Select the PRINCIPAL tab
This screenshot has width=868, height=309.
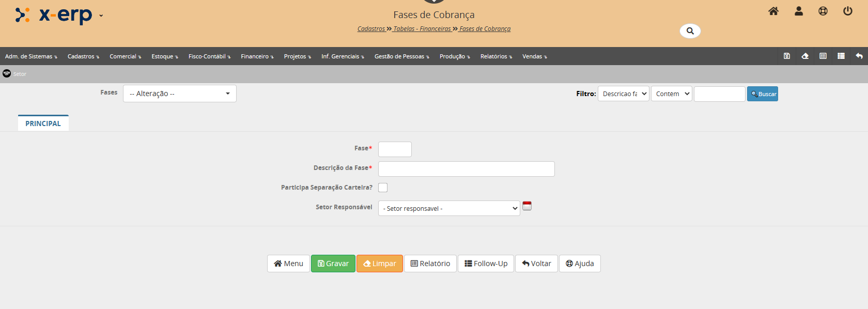pos(43,123)
